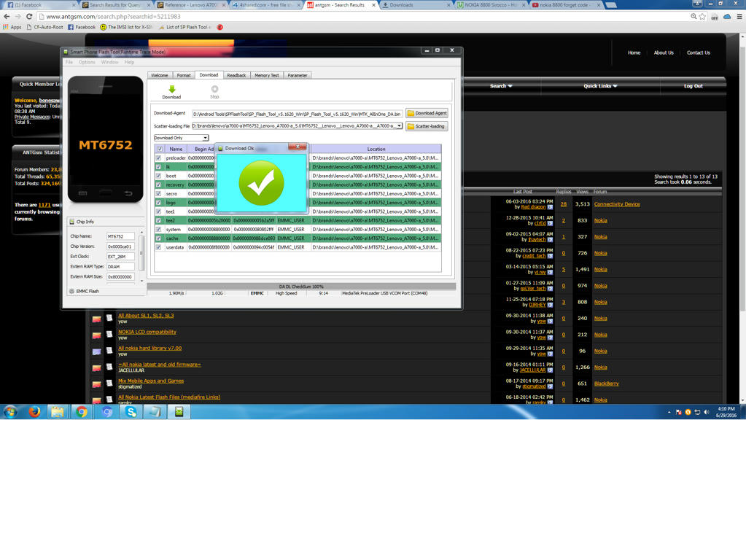Click the Scatter-loading folder button
The height and width of the screenshot is (560, 746).
(x=427, y=126)
